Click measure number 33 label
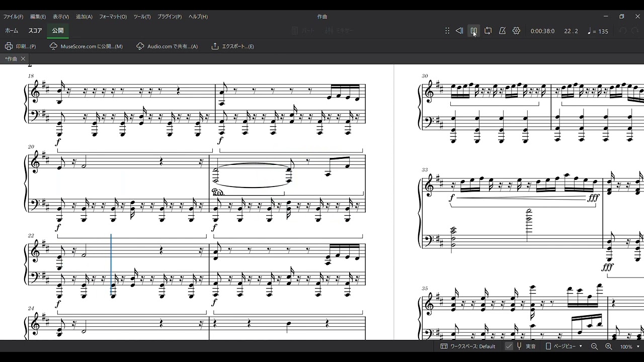 [425, 170]
